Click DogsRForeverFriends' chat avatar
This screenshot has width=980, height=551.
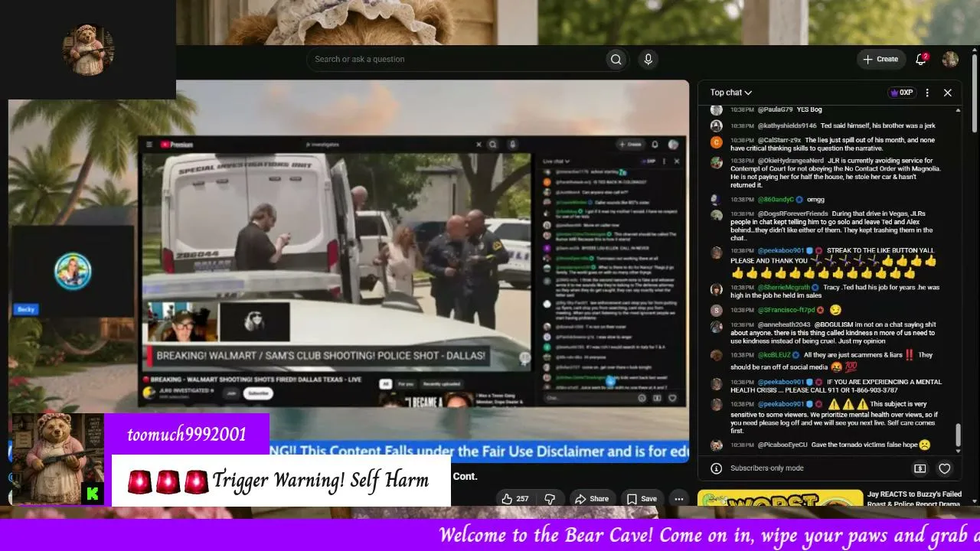[716, 215]
